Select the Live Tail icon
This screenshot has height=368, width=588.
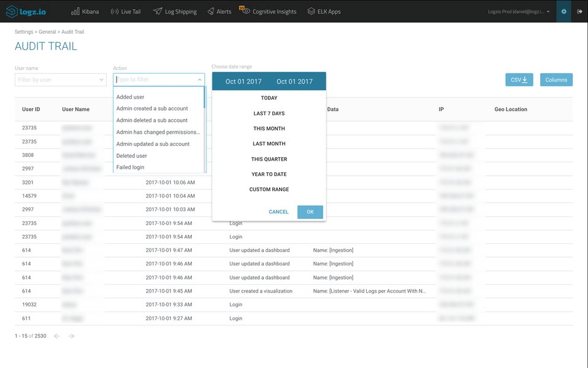pyautogui.click(x=125, y=11)
